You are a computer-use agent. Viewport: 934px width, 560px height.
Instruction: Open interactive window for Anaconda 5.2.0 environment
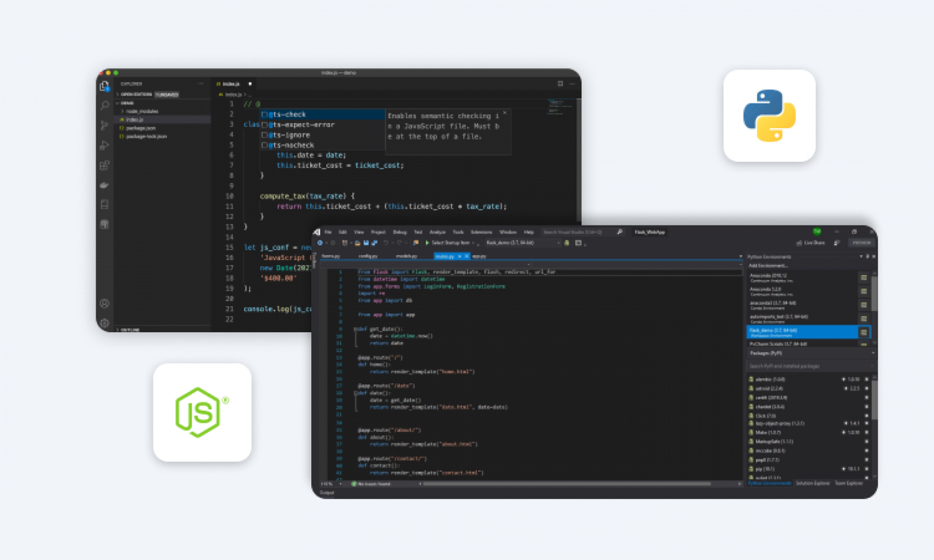click(863, 291)
